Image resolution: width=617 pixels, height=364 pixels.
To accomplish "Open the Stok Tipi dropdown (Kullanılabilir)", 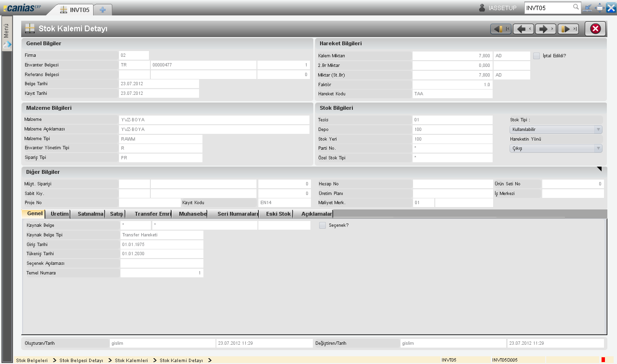I will 556,130.
